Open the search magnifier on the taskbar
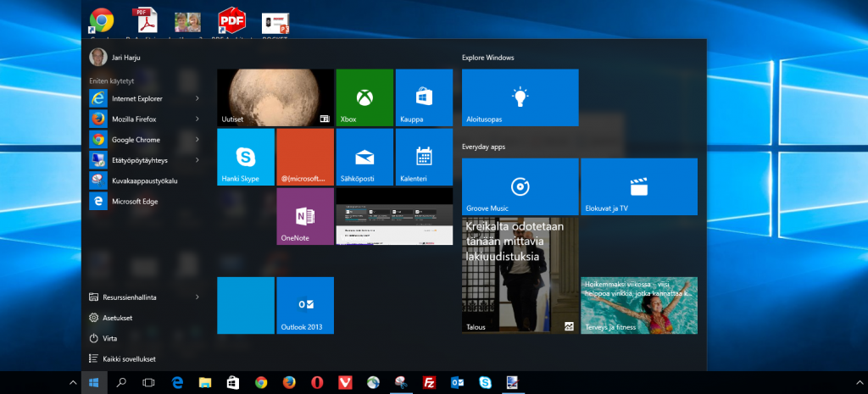Screen dimensions: 868x394 120,382
